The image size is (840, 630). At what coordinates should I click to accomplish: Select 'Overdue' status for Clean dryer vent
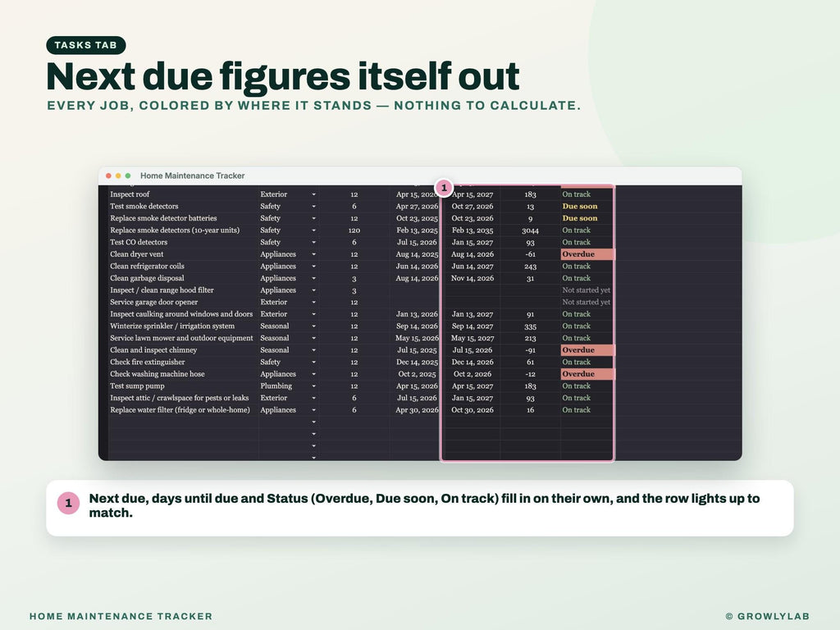tap(587, 254)
